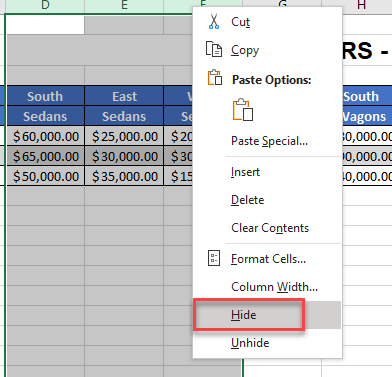Open Paste Special from context menu
The height and width of the screenshot is (377, 392).
click(x=267, y=141)
